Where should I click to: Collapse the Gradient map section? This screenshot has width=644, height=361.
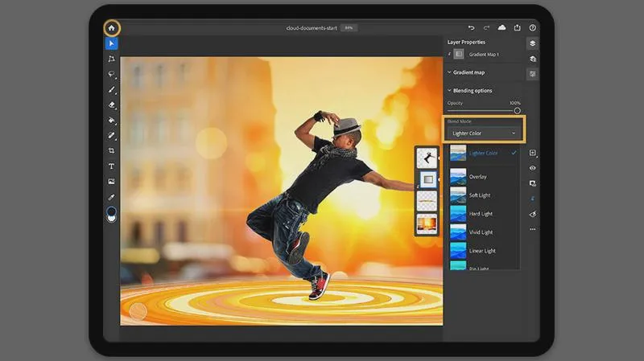pos(466,72)
